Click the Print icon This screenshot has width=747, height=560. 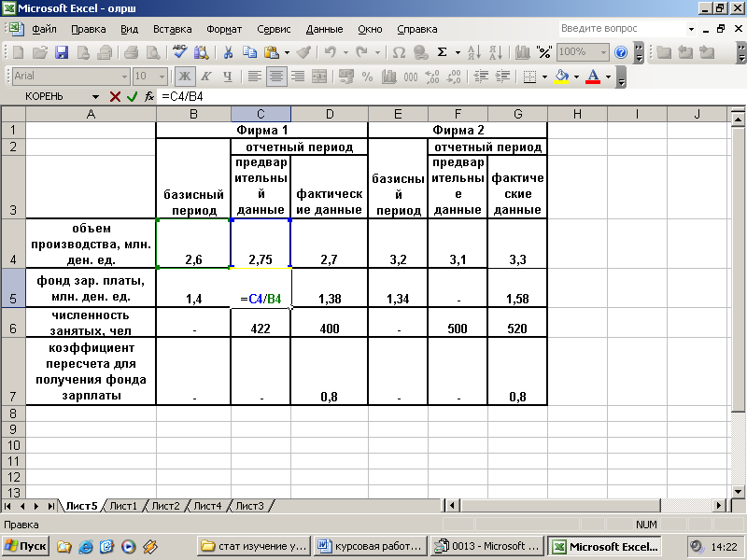(131, 52)
